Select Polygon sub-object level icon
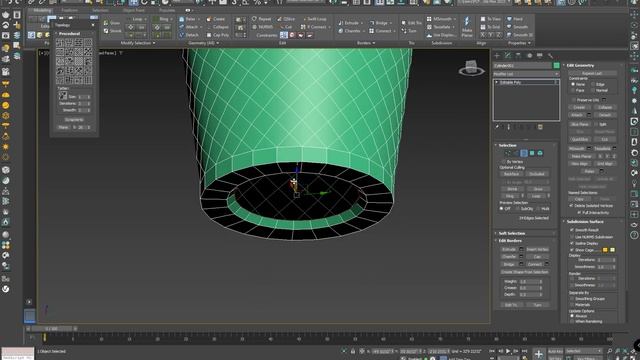 (x=532, y=153)
